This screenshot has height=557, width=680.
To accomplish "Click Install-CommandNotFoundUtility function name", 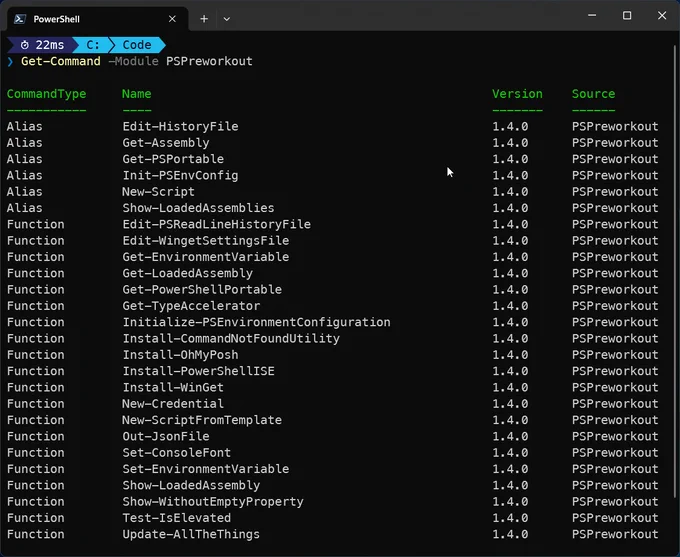I will pyautogui.click(x=231, y=339).
